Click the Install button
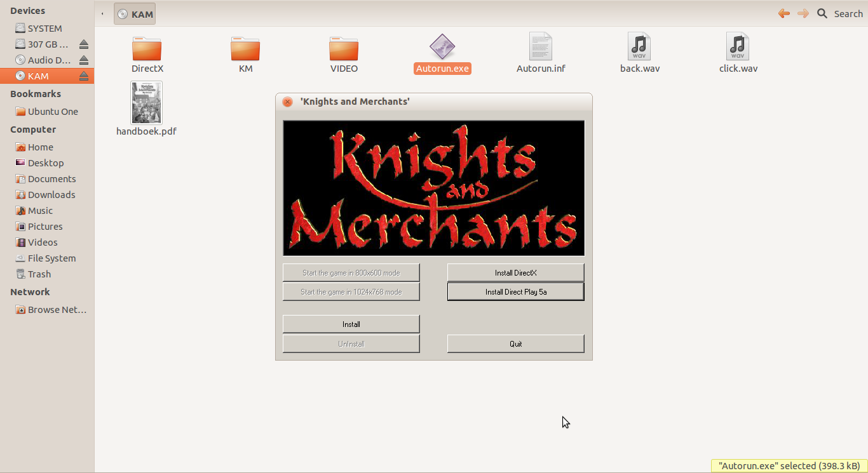868x473 pixels. pos(351,324)
